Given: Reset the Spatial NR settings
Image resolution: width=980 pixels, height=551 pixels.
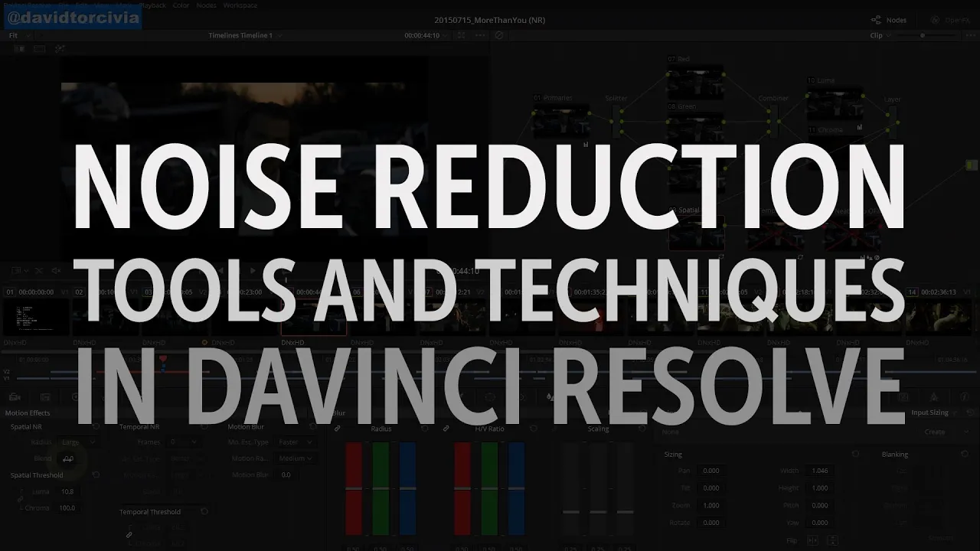Looking at the screenshot, I should click(96, 427).
